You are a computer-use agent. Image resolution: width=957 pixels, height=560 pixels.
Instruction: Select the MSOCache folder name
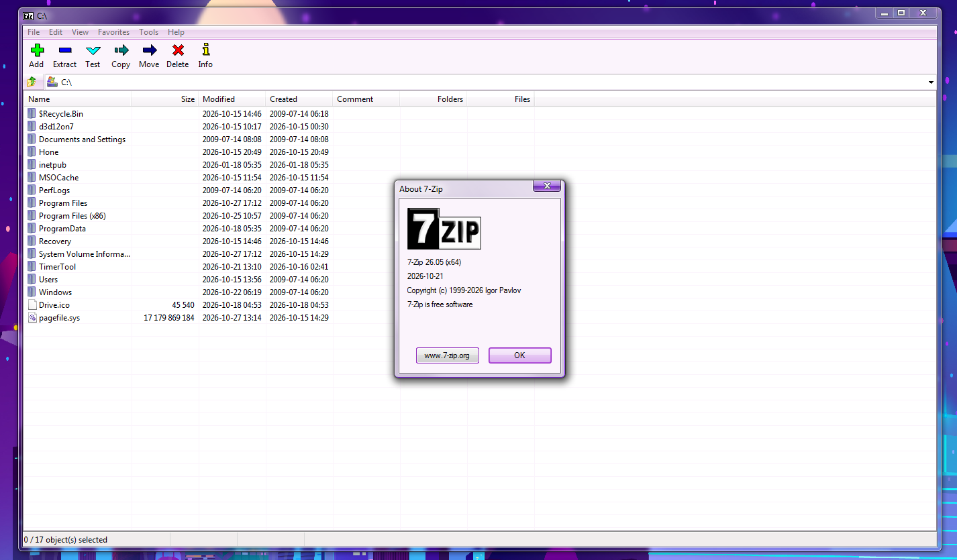(58, 177)
